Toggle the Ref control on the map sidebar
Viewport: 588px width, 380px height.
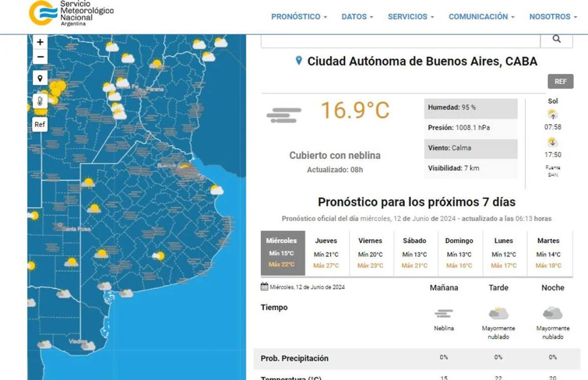pyautogui.click(x=40, y=124)
